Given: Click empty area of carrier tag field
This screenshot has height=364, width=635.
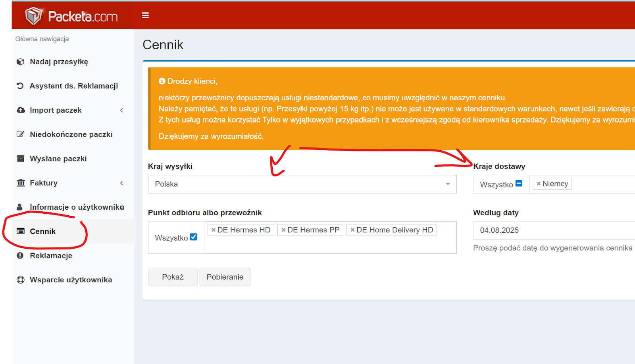Looking at the screenshot, I should tap(329, 245).
